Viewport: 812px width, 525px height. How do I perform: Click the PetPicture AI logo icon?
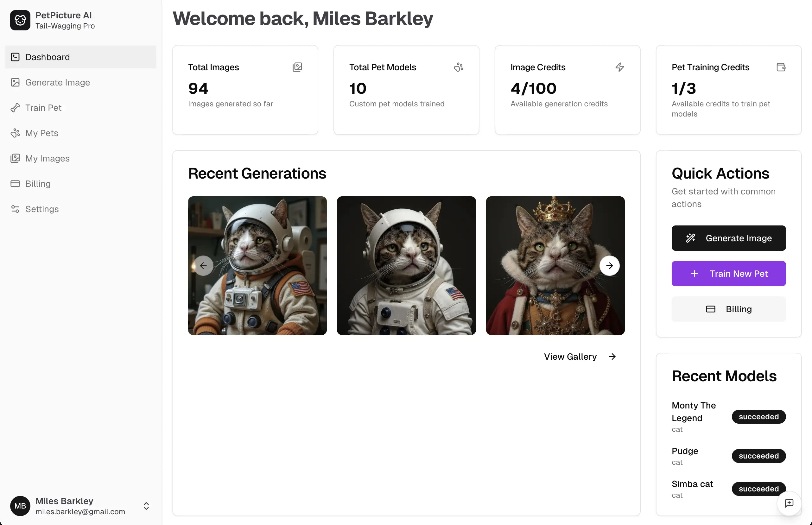(20, 20)
